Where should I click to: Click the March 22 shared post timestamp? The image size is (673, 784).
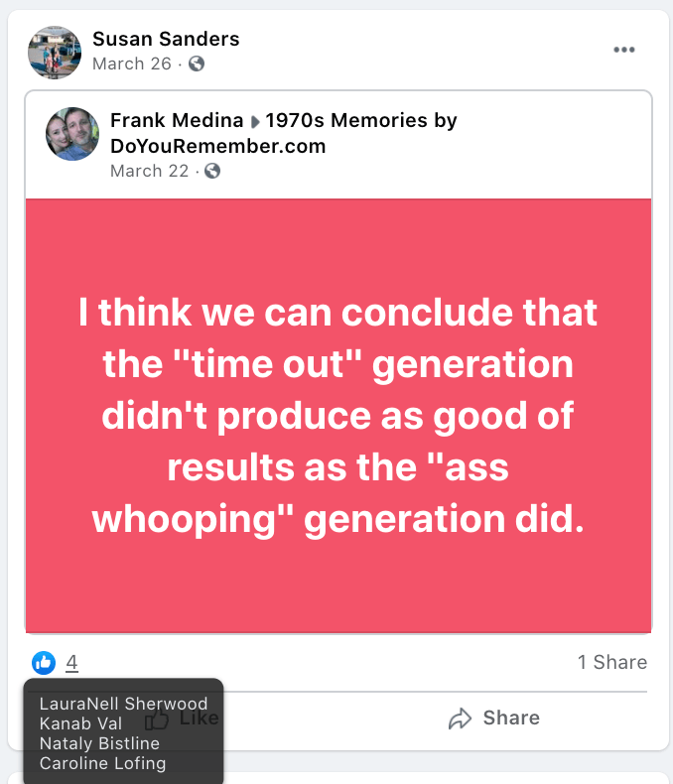pos(148,171)
